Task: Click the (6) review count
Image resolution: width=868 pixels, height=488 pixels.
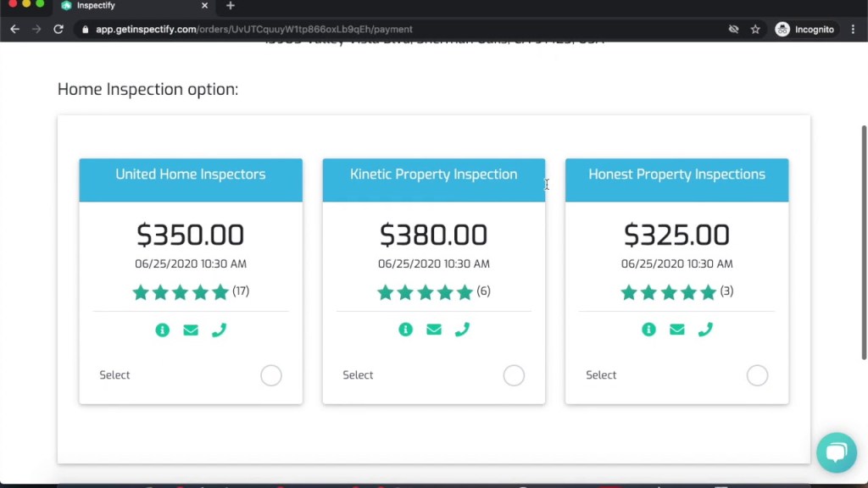Action: pos(483,291)
